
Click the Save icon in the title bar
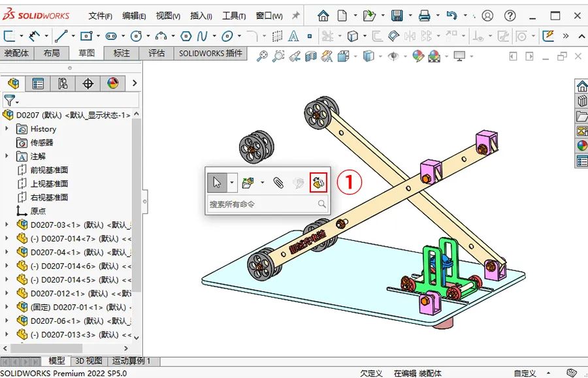(397, 16)
